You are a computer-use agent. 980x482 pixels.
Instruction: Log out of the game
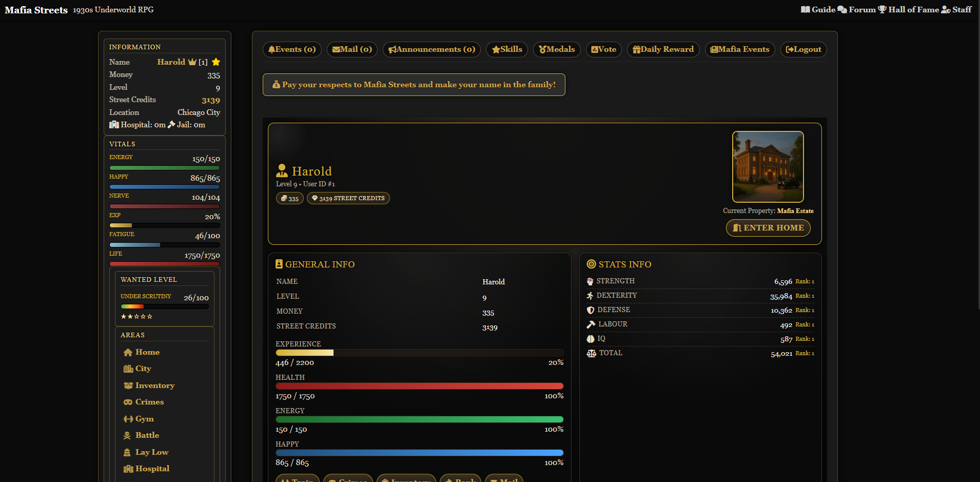coord(803,49)
